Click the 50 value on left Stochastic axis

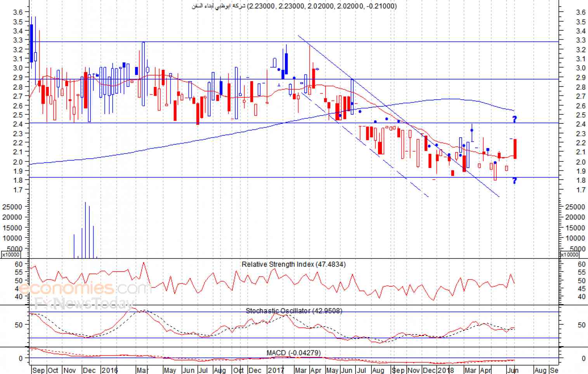point(19,325)
